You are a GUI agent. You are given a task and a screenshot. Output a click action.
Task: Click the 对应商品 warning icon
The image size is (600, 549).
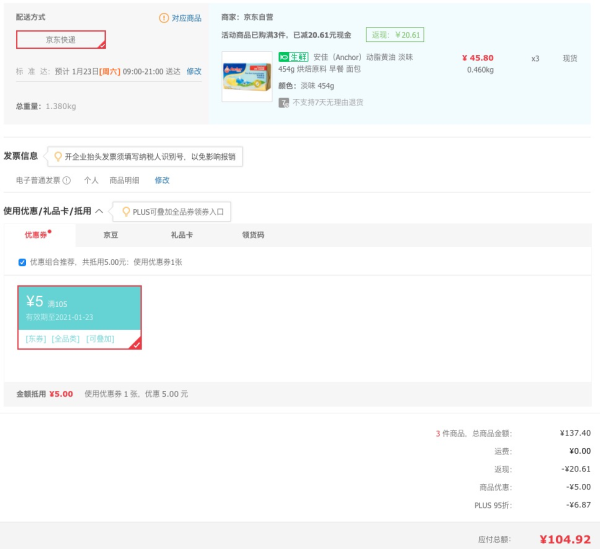click(164, 18)
